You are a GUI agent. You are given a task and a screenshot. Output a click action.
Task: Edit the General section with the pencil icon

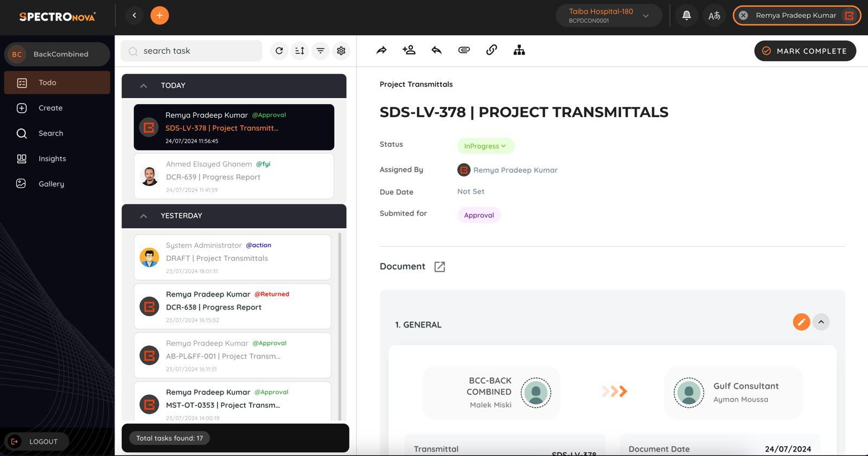(801, 322)
